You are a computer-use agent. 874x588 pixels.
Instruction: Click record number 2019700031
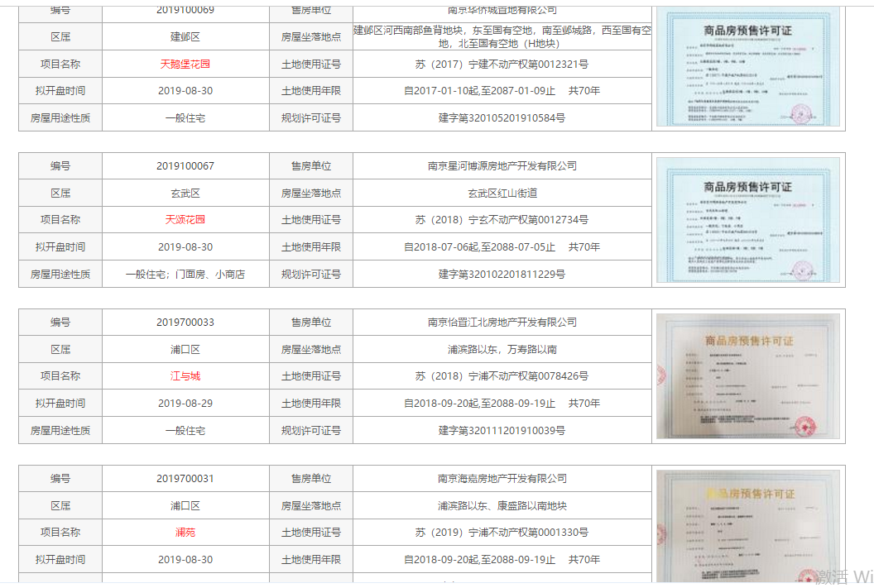(185, 479)
